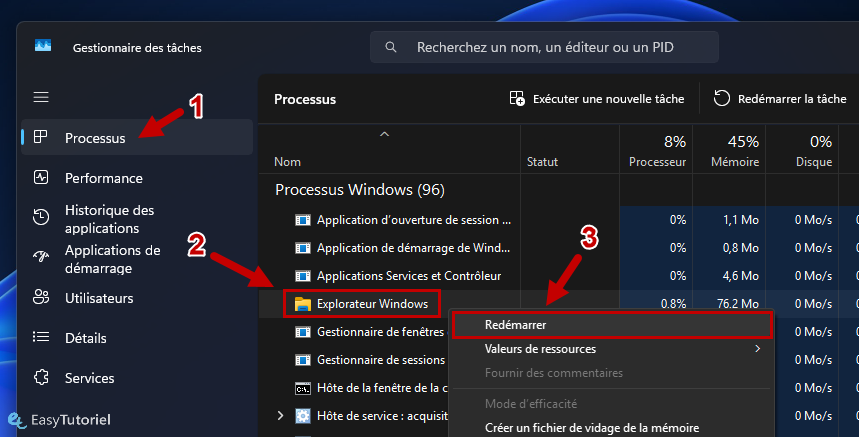
Task: Click the 0,8 Mo memory value
Action: click(x=740, y=248)
